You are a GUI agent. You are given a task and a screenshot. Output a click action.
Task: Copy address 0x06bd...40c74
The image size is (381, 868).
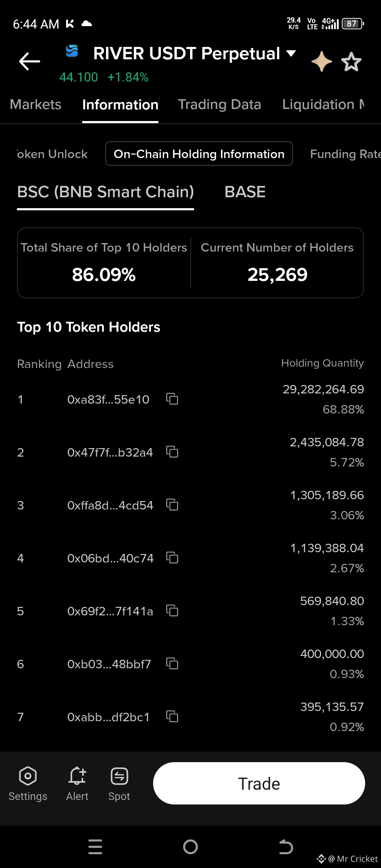172,558
